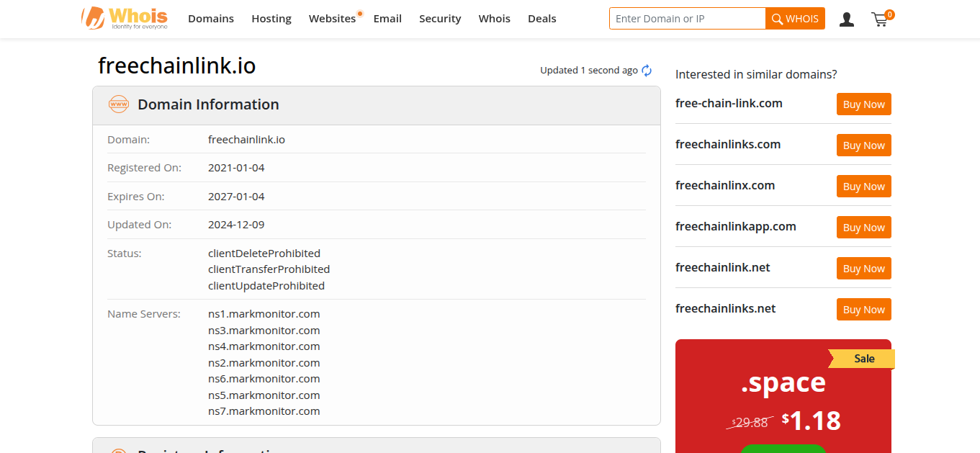Screen dimensions: 980x453
Task: Click the updated date 2024-12-09
Action: pos(236,225)
